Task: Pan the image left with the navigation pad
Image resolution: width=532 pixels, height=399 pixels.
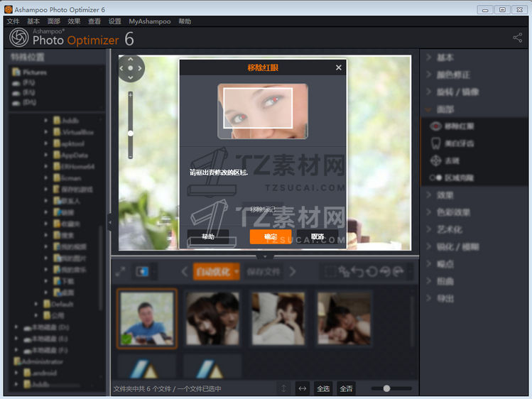Action: tap(121, 68)
